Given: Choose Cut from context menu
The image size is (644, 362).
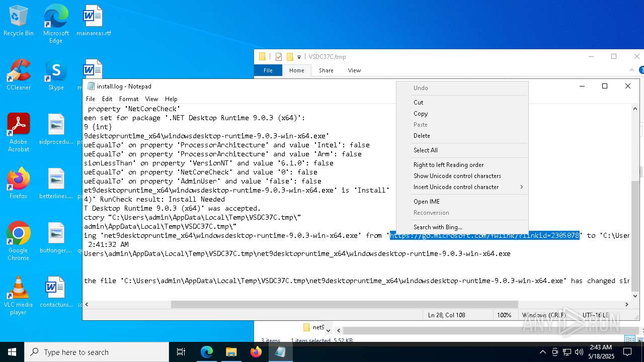Looking at the screenshot, I should (x=462, y=103).
